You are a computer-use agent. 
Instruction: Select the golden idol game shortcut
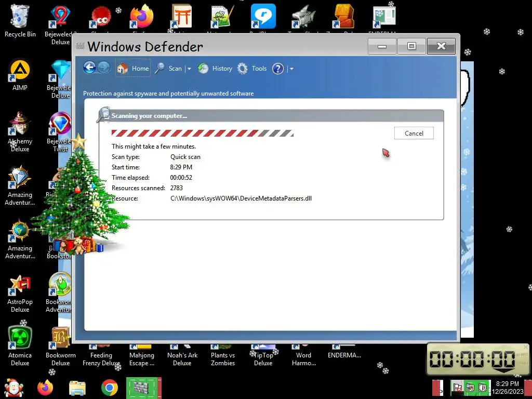[x=344, y=16]
